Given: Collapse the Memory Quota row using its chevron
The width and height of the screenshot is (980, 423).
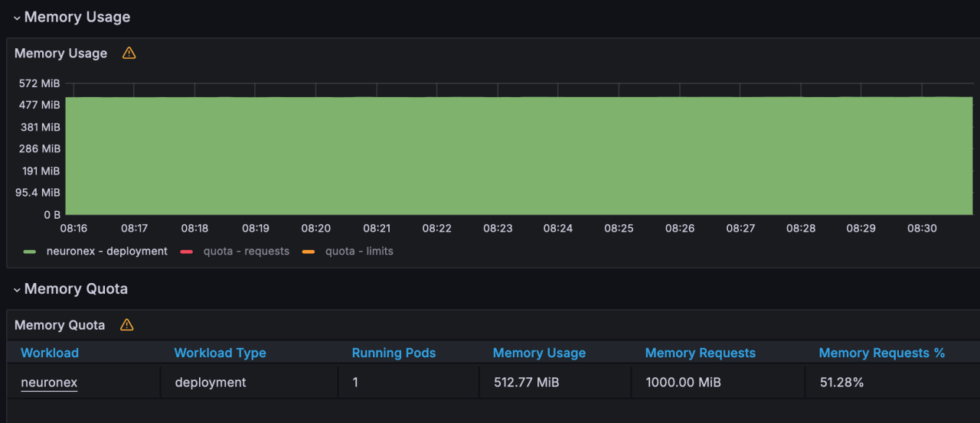Looking at the screenshot, I should pyautogui.click(x=16, y=289).
